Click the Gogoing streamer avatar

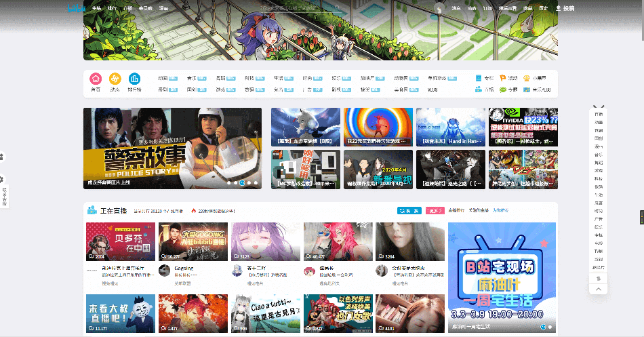(164, 271)
